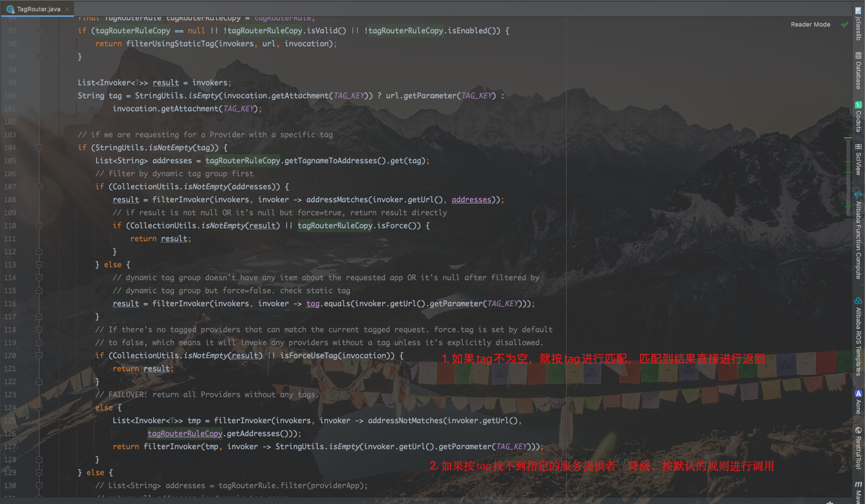Click the red error stripe marker in scrollbar
This screenshot has width=865, height=504.
[847, 138]
